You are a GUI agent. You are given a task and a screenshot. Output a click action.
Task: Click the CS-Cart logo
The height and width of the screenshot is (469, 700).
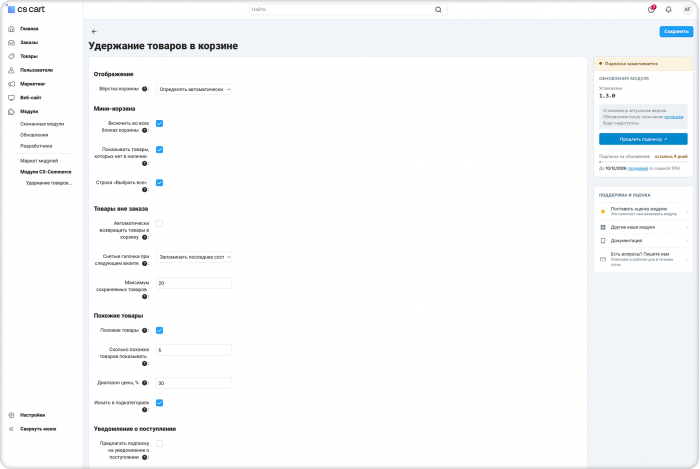click(x=25, y=9)
